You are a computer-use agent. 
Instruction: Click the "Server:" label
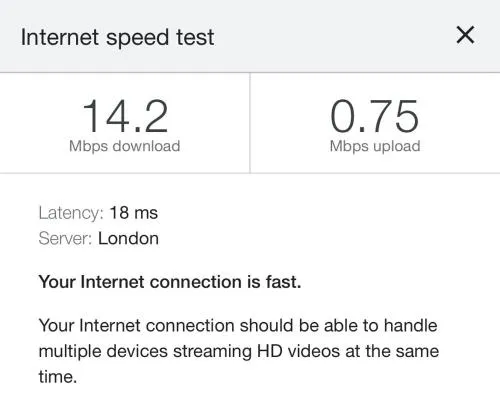click(65, 239)
